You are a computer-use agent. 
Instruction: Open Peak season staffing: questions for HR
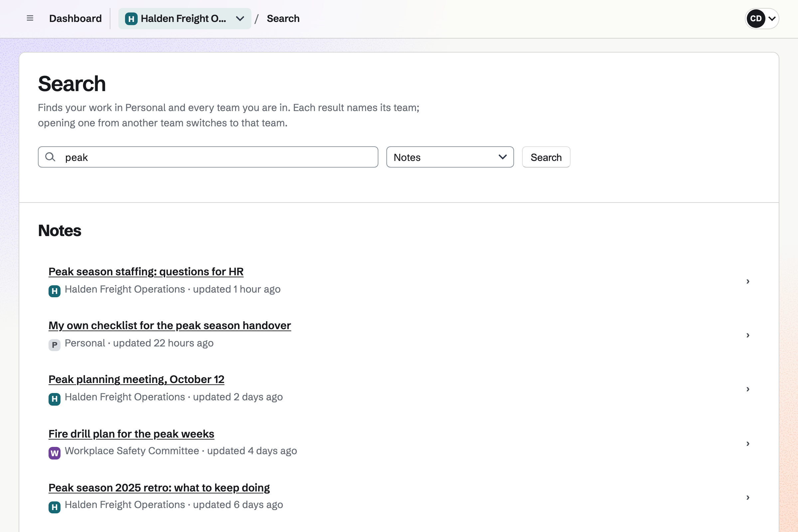click(146, 271)
